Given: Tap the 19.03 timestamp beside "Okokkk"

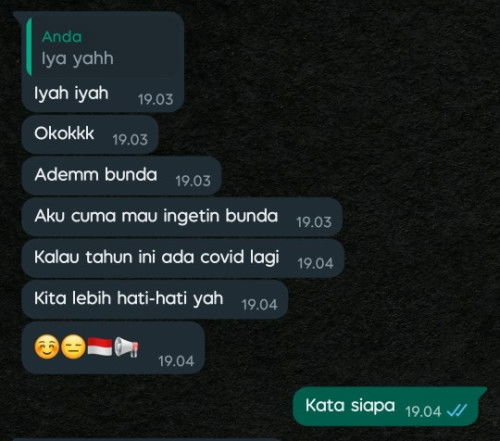Looking at the screenshot, I should pyautogui.click(x=130, y=140).
